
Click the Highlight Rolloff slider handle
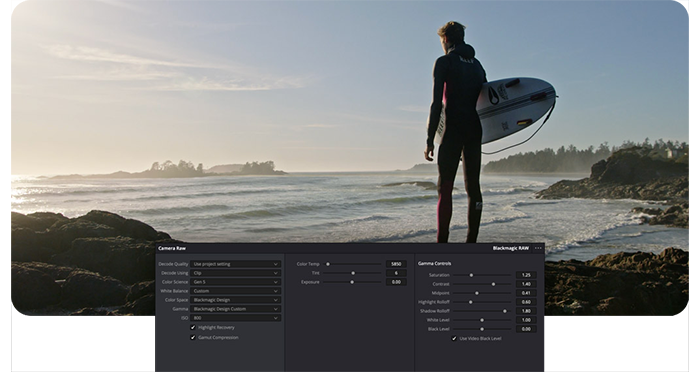pyautogui.click(x=471, y=302)
